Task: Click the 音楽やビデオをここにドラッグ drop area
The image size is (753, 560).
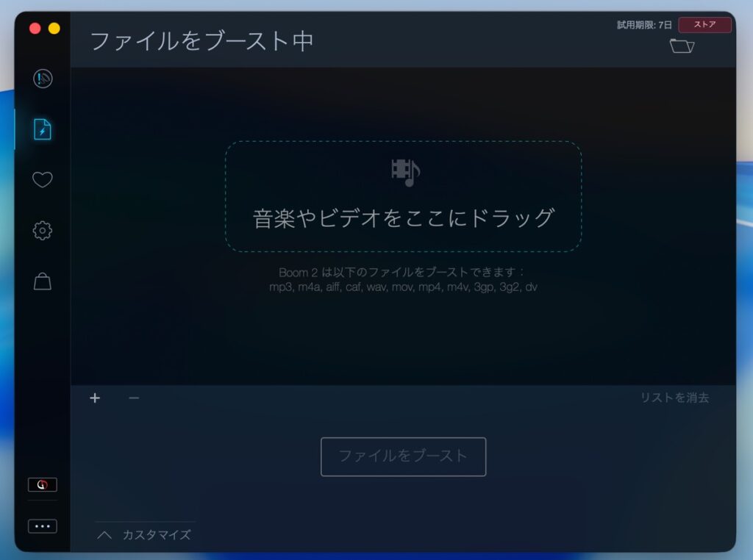Action: [403, 218]
